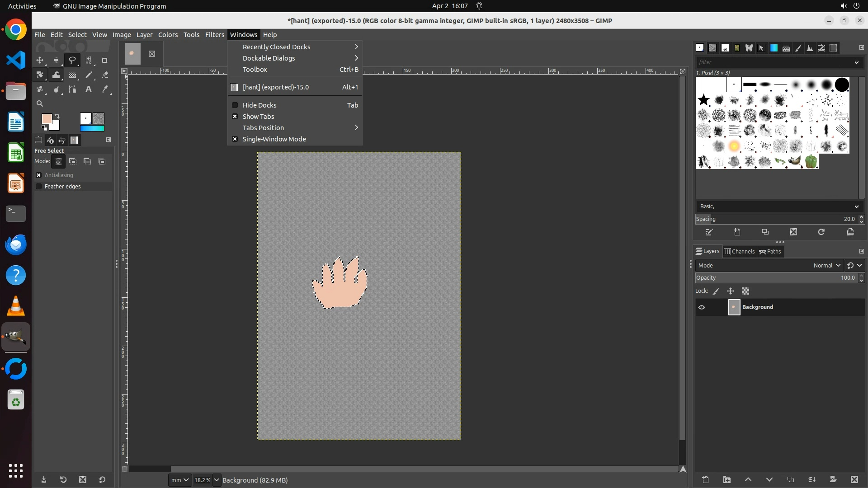Viewport: 868px width, 488px height.
Task: Select the Move tool in toolbox
Action: click(x=40, y=60)
